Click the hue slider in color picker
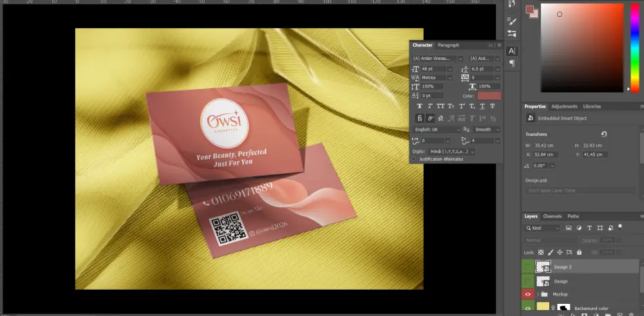This screenshot has width=644, height=316. click(634, 48)
